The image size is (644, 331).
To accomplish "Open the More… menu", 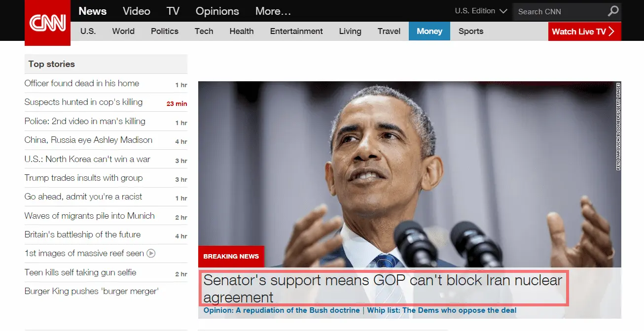I will click(x=273, y=11).
